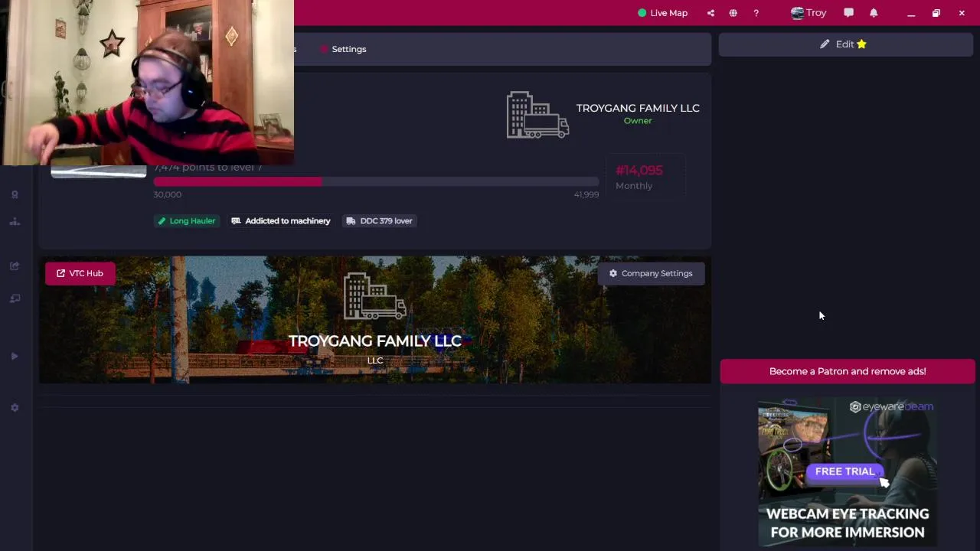Open the notifications bell icon

coord(874,13)
